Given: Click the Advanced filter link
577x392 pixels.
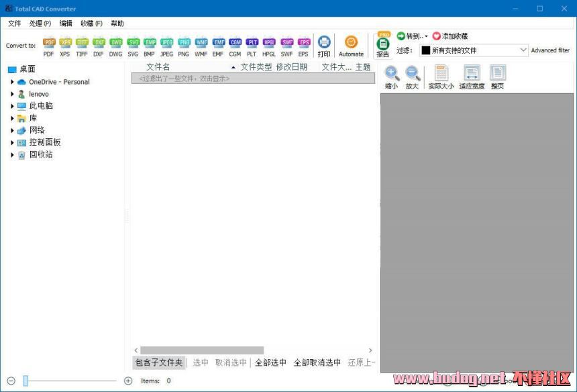Looking at the screenshot, I should pyautogui.click(x=550, y=50).
